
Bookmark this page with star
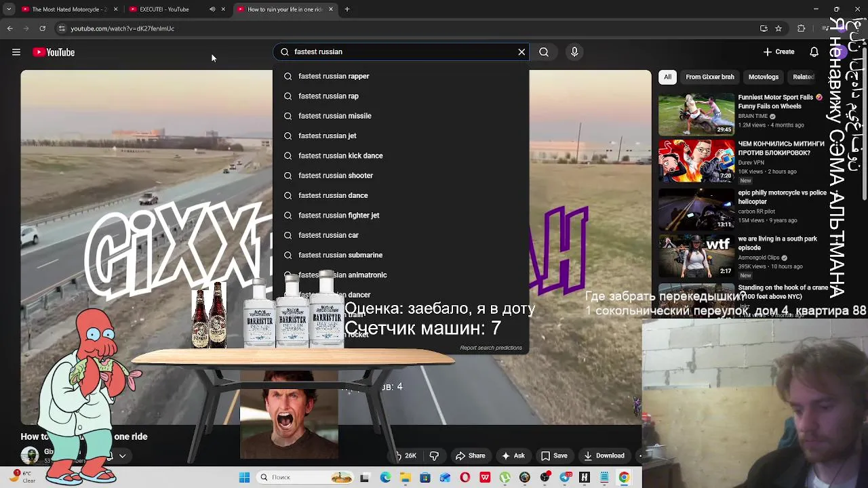[778, 28]
